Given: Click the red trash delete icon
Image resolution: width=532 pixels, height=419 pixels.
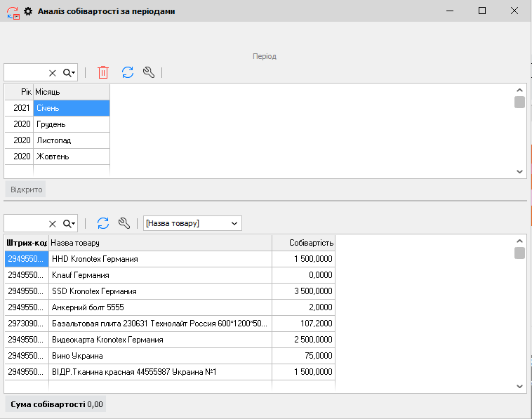Looking at the screenshot, I should pos(103,72).
